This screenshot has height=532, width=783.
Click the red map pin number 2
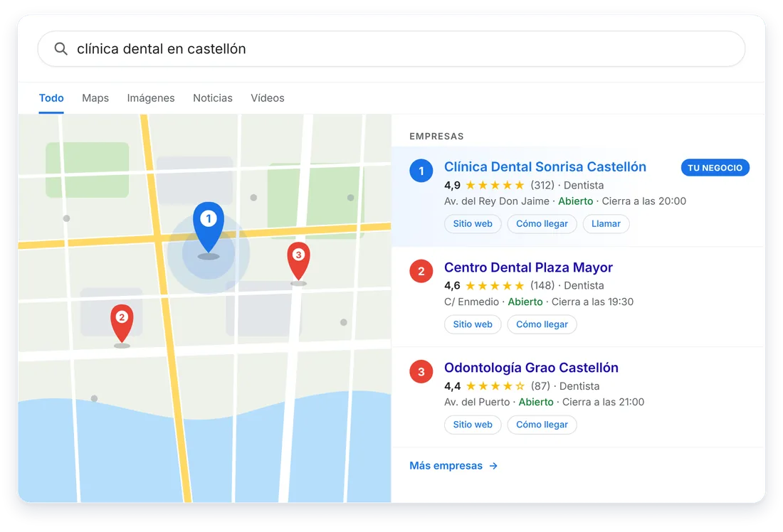click(x=122, y=323)
